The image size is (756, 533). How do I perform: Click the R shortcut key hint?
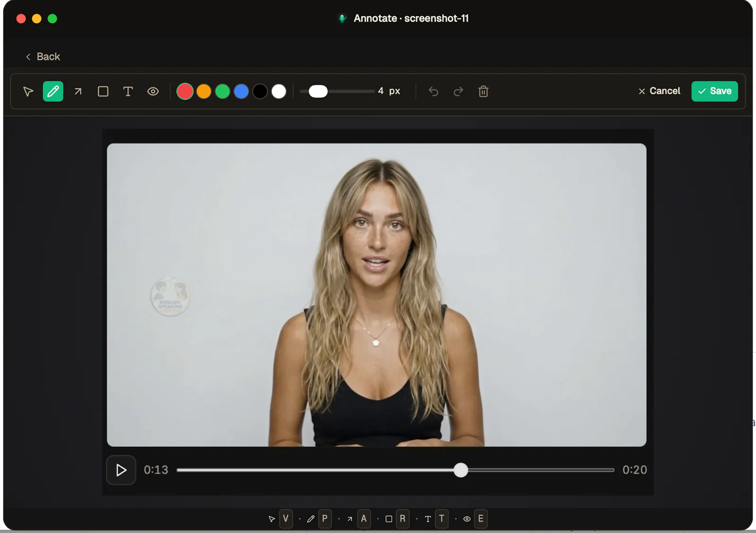[x=403, y=519]
